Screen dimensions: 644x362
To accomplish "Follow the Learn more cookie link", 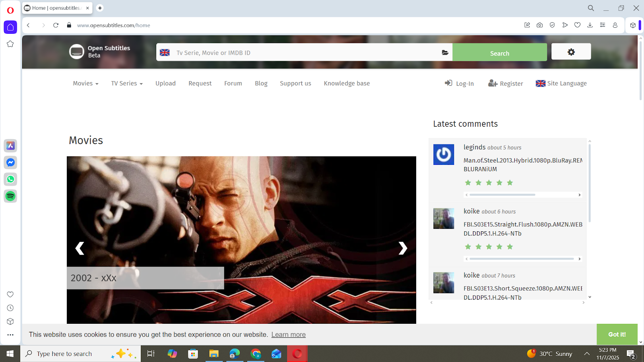I will [x=288, y=335].
